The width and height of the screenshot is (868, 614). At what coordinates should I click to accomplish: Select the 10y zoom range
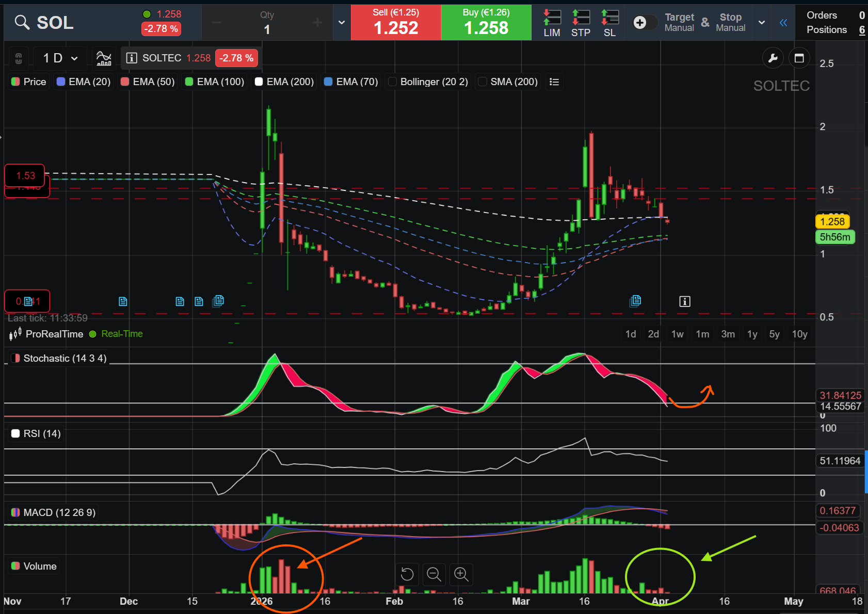click(800, 334)
